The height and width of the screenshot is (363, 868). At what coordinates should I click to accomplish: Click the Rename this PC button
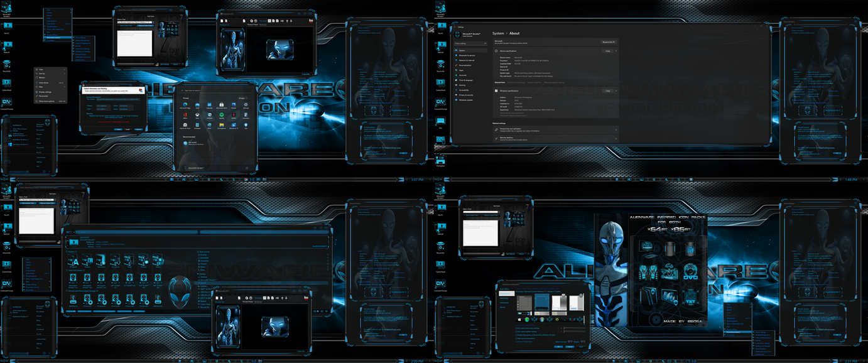(x=609, y=42)
